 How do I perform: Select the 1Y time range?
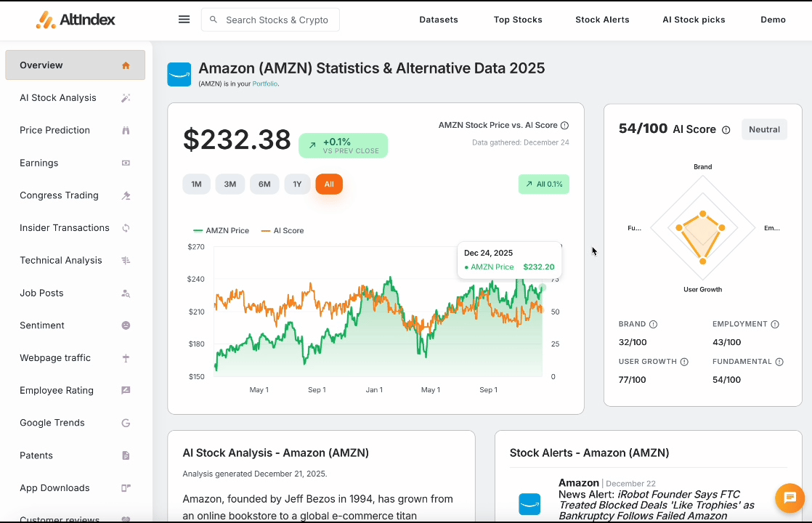(x=297, y=185)
